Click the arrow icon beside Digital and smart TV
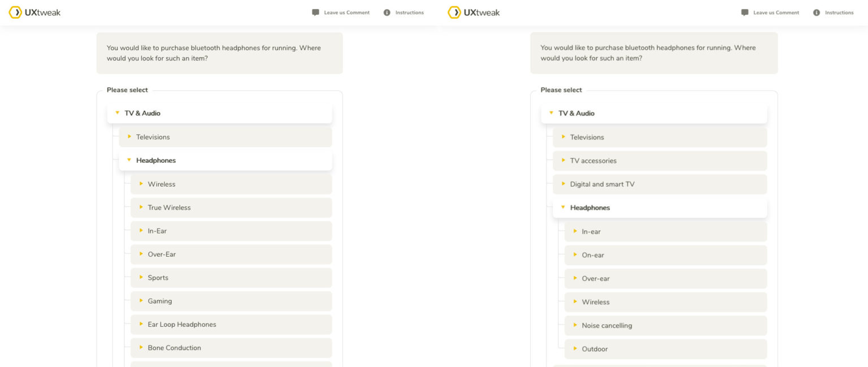Image resolution: width=868 pixels, height=367 pixels. coord(563,184)
